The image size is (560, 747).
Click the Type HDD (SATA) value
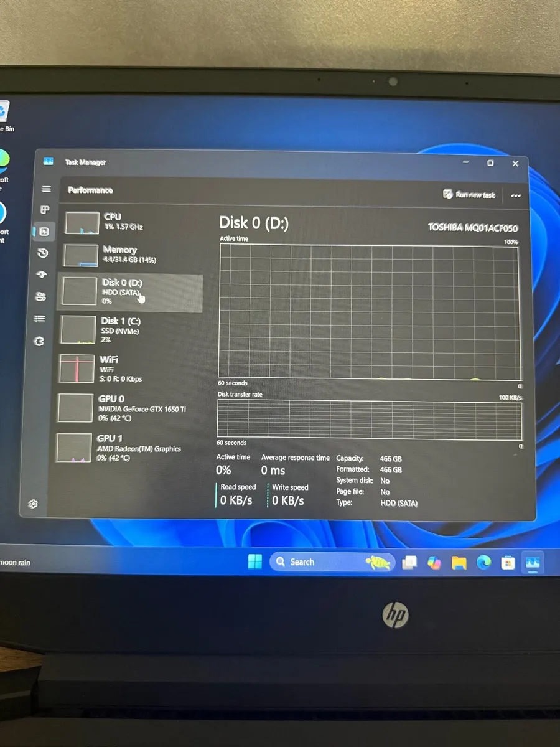pyautogui.click(x=399, y=503)
